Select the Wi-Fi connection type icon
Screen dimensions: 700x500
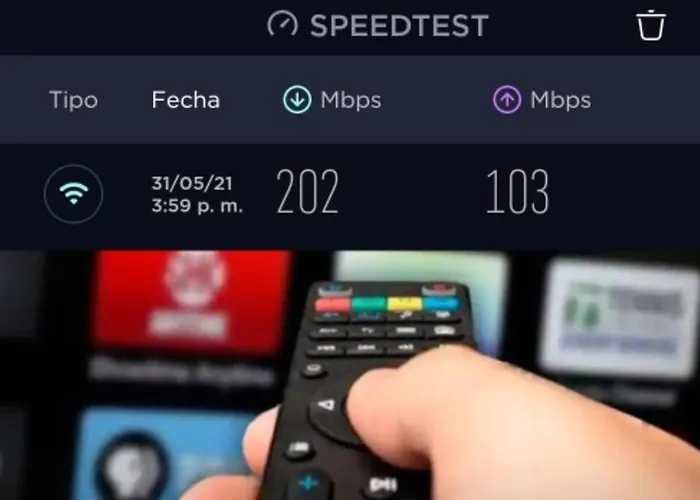coord(74,194)
